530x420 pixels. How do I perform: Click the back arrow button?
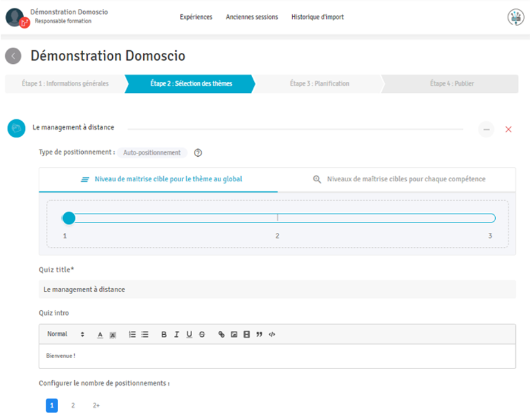tap(13, 56)
